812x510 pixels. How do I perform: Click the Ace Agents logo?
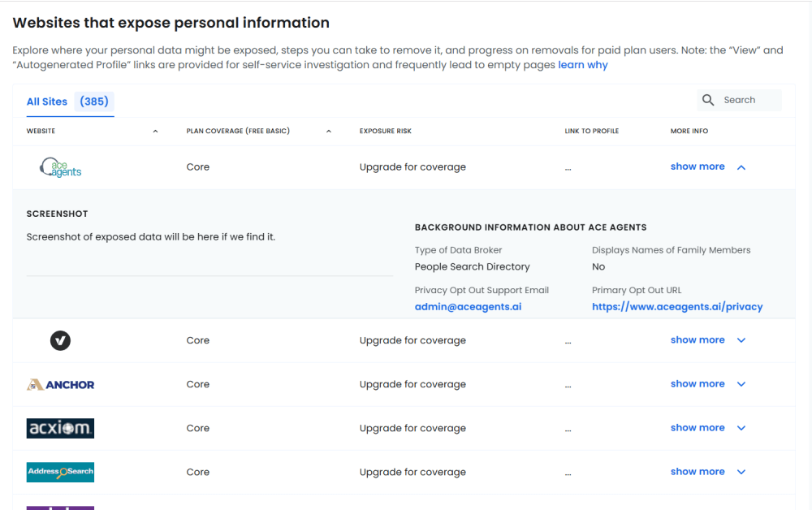point(61,167)
